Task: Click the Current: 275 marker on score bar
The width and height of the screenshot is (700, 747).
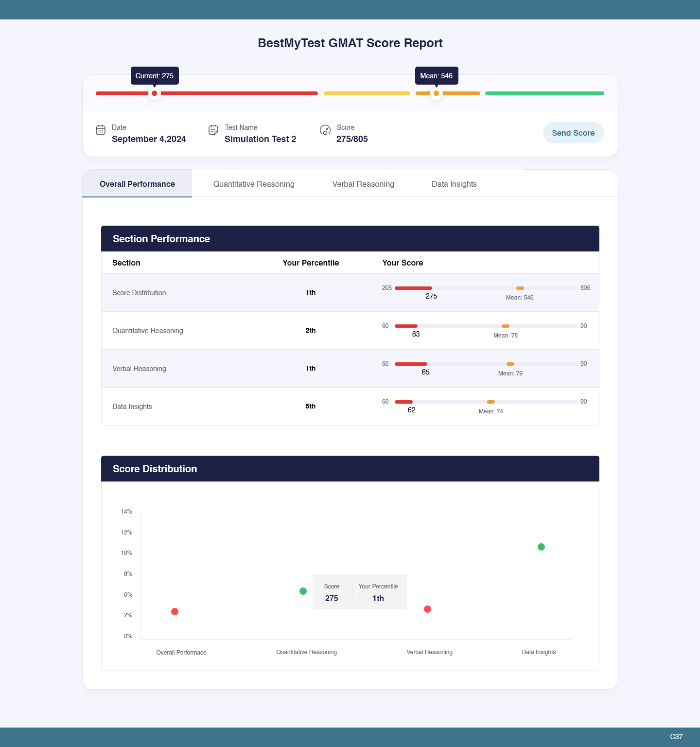Action: (155, 93)
